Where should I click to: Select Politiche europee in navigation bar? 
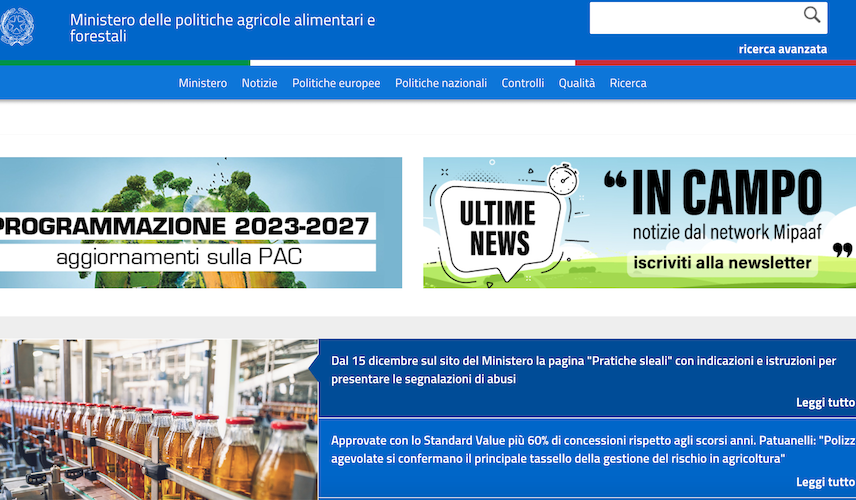point(336,83)
